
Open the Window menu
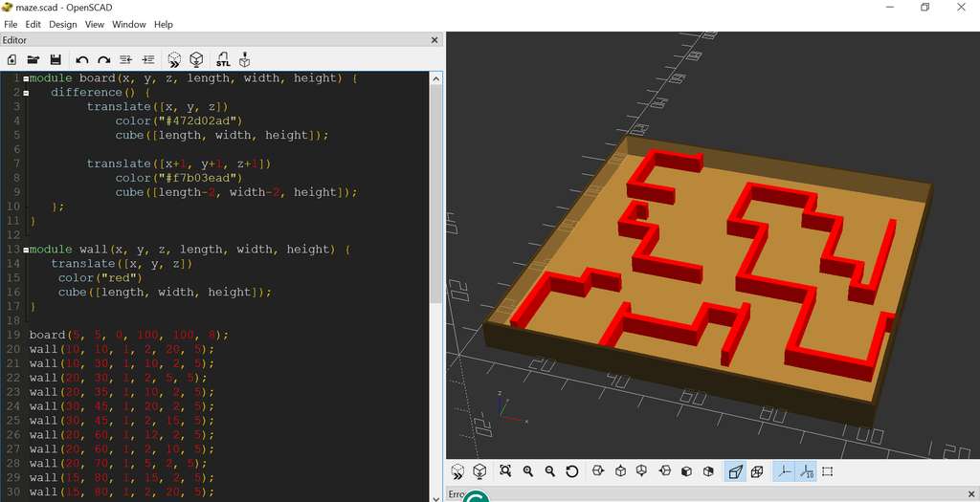[x=129, y=24]
